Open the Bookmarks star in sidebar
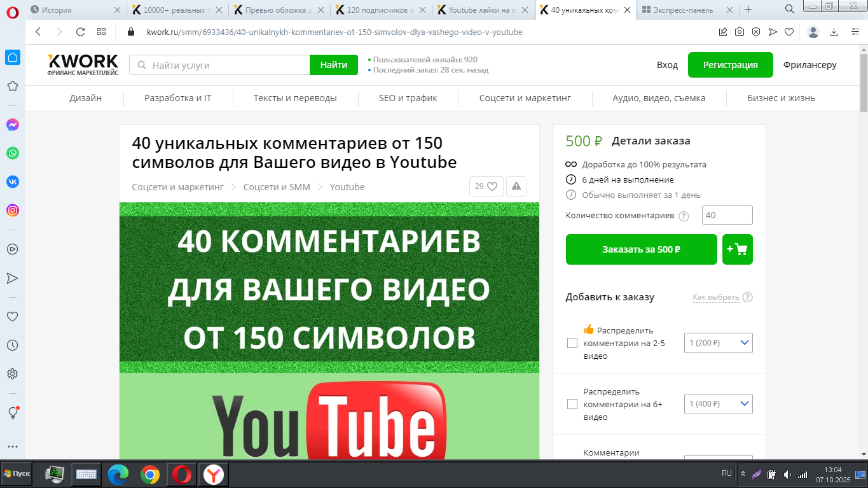Image resolution: width=868 pixels, height=488 pixels. (12, 86)
